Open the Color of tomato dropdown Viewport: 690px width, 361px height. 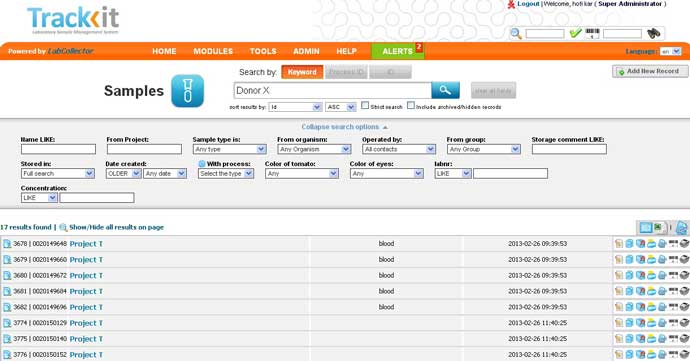(301, 173)
